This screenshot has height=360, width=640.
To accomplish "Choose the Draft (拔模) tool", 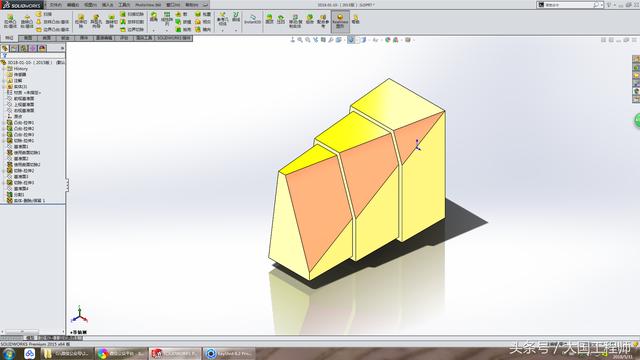I will coord(183,22).
